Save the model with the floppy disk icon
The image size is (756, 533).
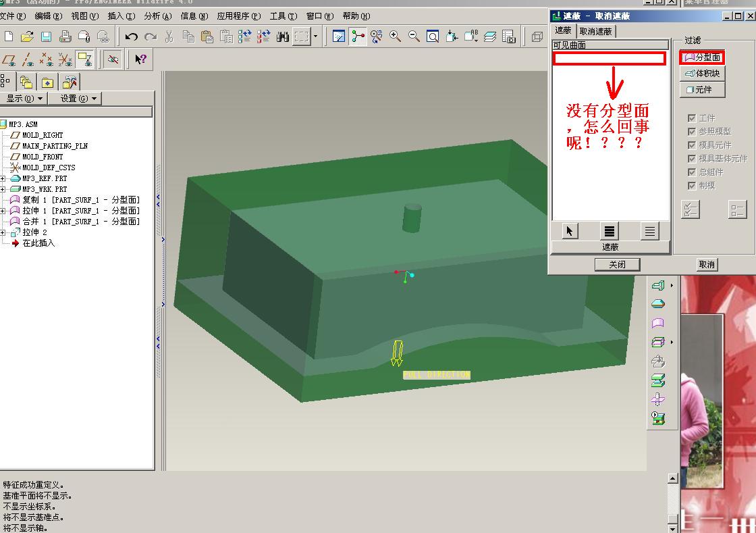(x=46, y=36)
